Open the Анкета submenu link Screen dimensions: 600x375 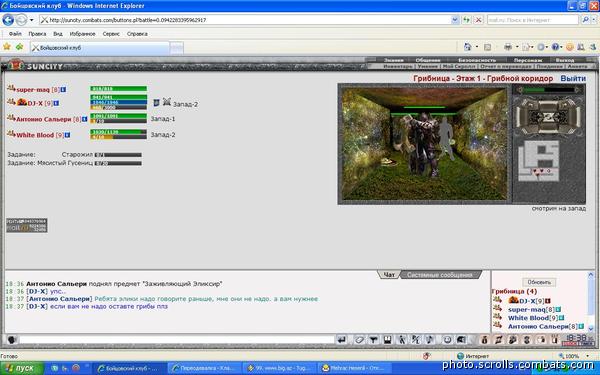pyautogui.click(x=577, y=66)
